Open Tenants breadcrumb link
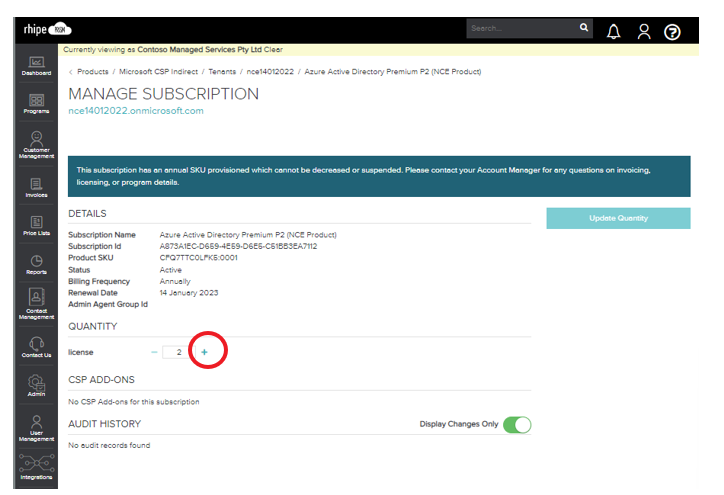This screenshot has height=495, width=724. point(222,72)
